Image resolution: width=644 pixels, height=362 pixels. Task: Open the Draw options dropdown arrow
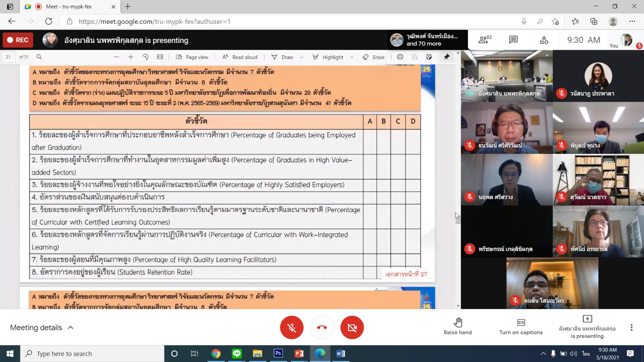[302, 57]
